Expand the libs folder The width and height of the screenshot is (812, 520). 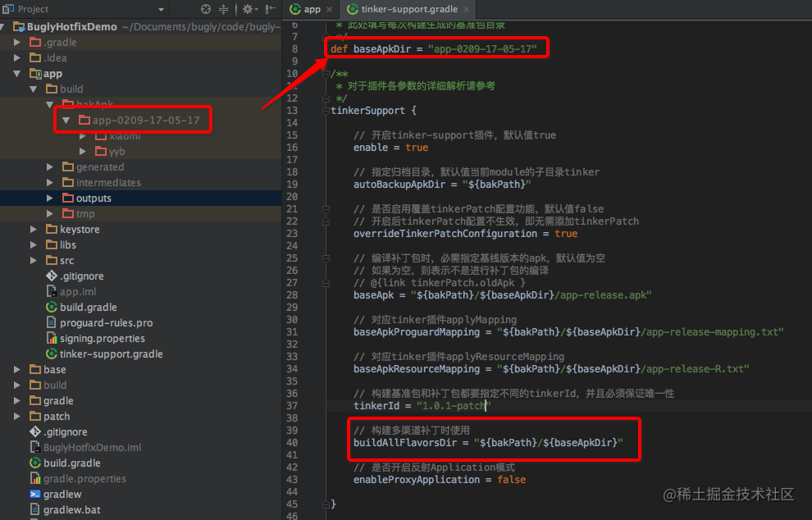click(34, 244)
